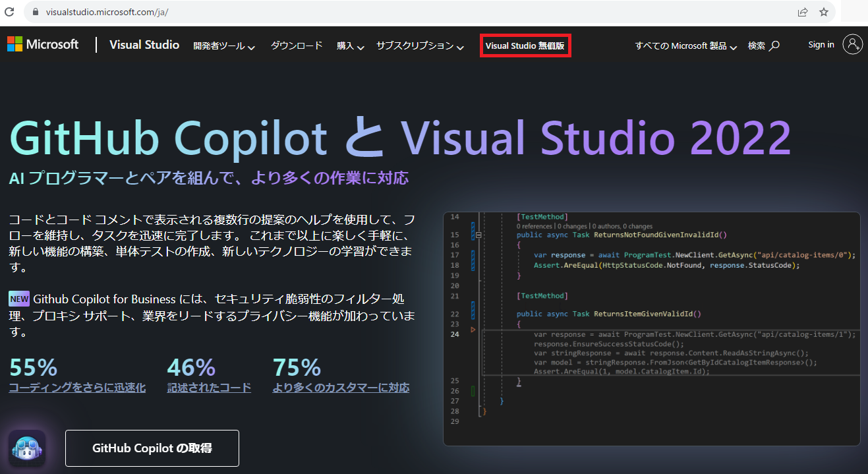Bookmark this page with the star icon

[x=824, y=12]
